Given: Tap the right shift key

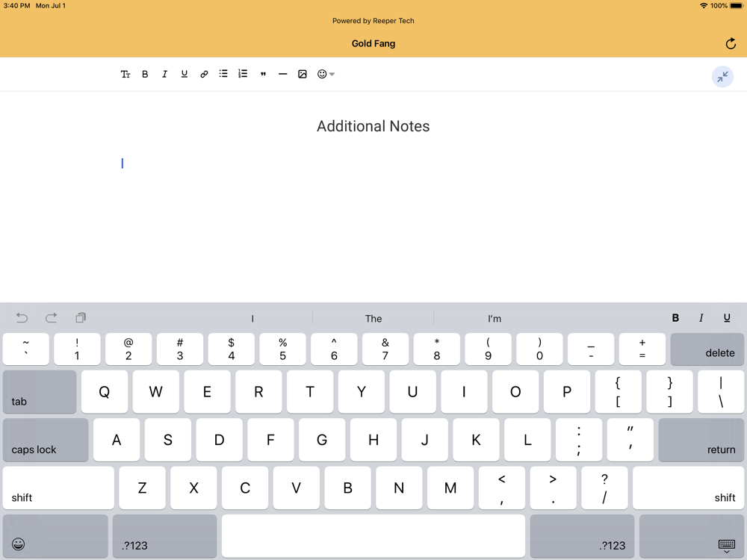Looking at the screenshot, I should 689,488.
